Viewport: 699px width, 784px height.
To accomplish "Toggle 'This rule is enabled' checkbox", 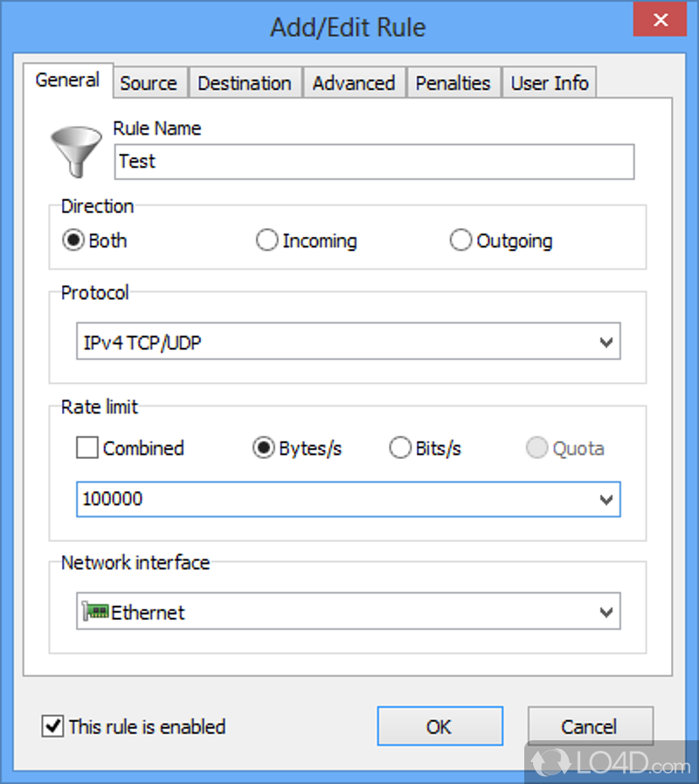I will click(53, 726).
